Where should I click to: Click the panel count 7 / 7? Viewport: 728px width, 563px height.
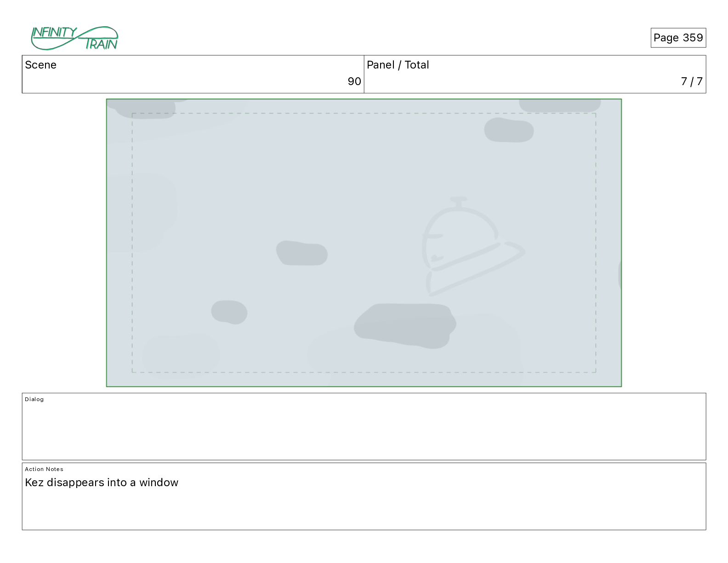[692, 81]
